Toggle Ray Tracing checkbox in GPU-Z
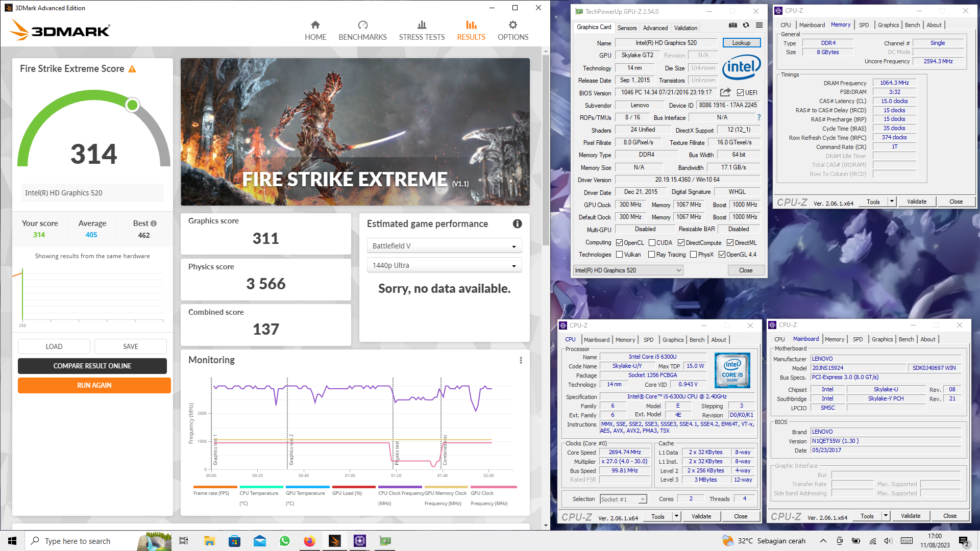The image size is (980, 551). click(651, 255)
